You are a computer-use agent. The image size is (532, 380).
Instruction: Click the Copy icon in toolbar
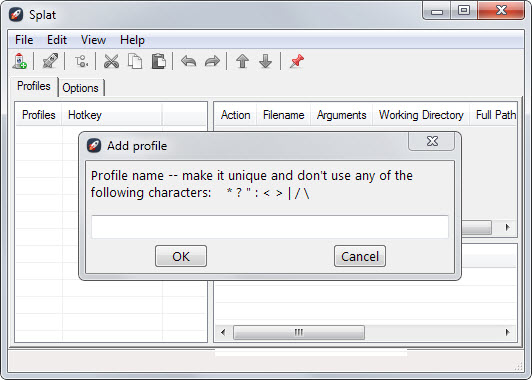tap(135, 61)
